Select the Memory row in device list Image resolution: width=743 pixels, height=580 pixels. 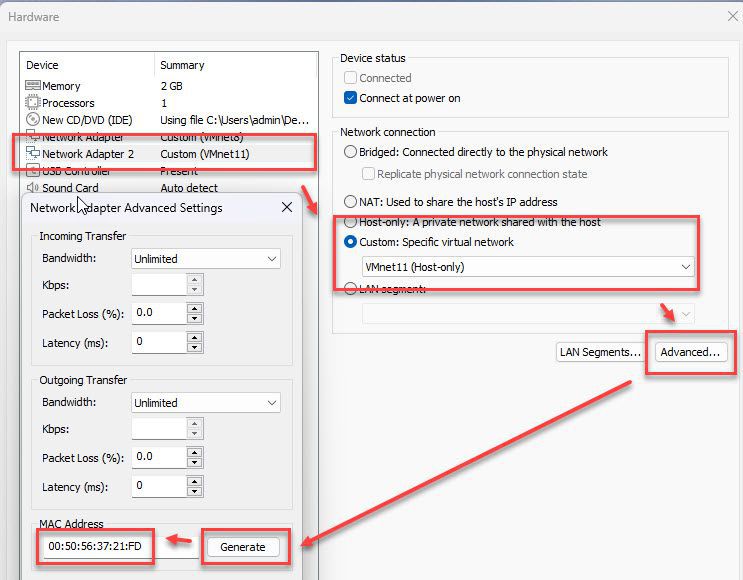coord(169,86)
